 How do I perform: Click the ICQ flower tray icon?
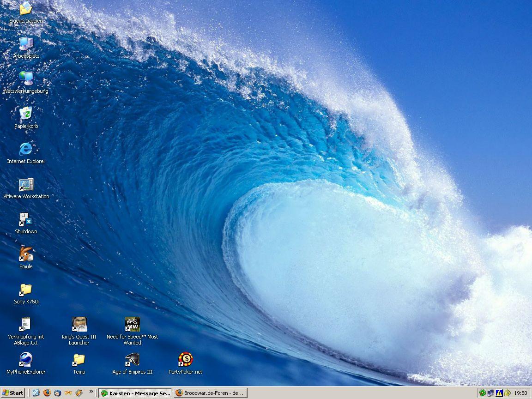point(482,393)
